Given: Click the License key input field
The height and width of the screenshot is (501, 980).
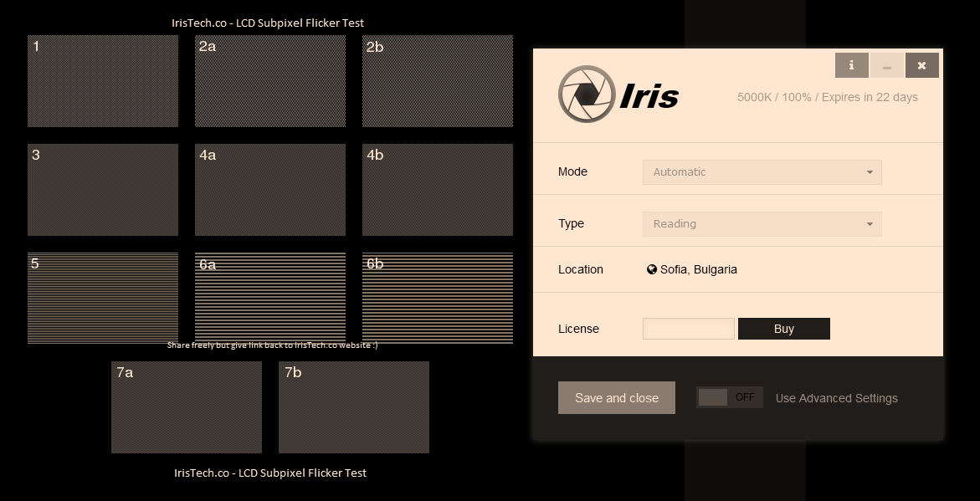Looking at the screenshot, I should [x=688, y=329].
